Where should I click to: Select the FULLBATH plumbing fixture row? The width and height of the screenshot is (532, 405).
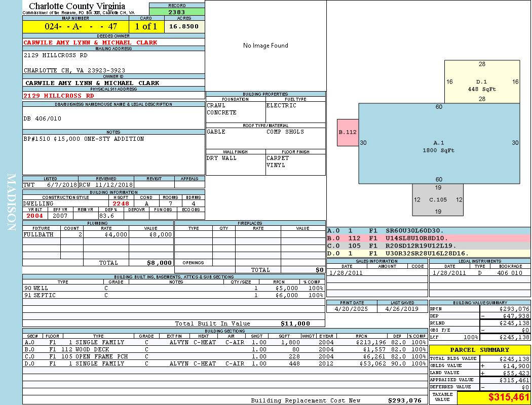pyautogui.click(x=98, y=235)
